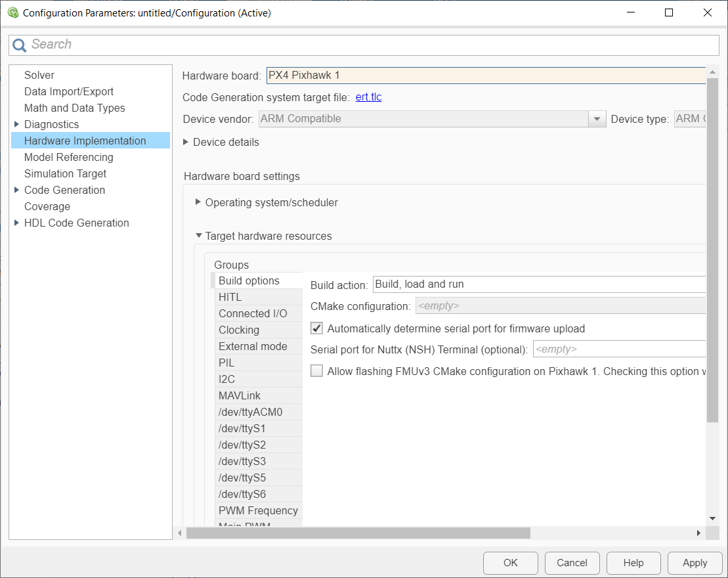Viewport: 728px width, 578px height.
Task: Click the vertical scrollbar down arrow
Action: click(712, 518)
